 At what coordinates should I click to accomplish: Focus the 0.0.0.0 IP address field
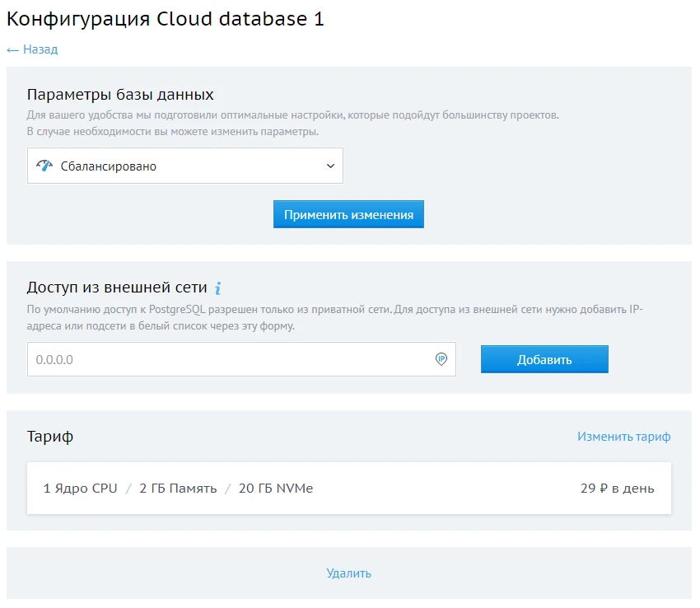pyautogui.click(x=231, y=359)
